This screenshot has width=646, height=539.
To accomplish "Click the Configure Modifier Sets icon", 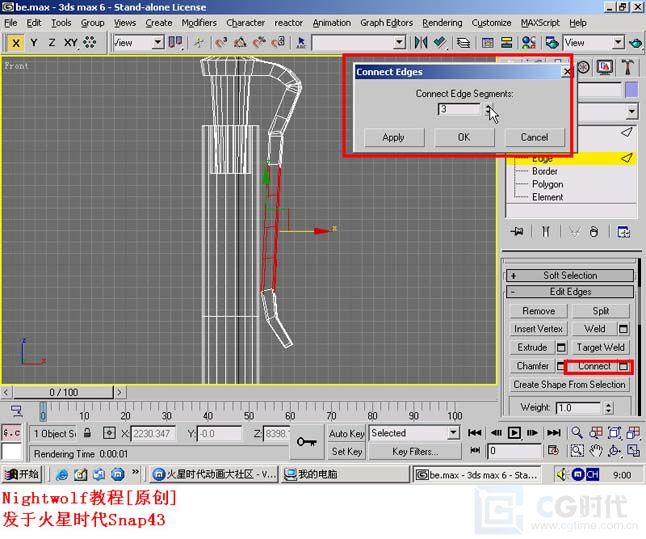I will (x=623, y=232).
